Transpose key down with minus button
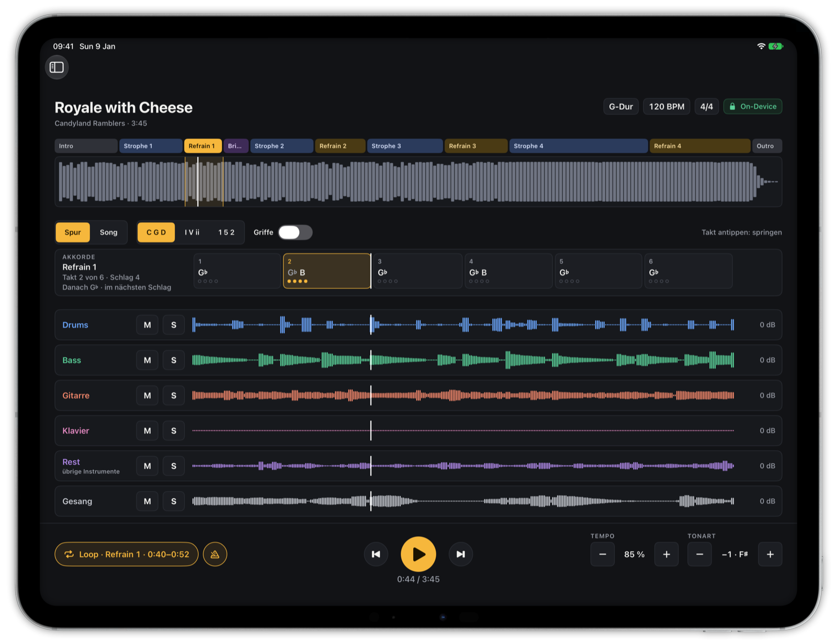Image resolution: width=837 pixels, height=644 pixels. (699, 554)
